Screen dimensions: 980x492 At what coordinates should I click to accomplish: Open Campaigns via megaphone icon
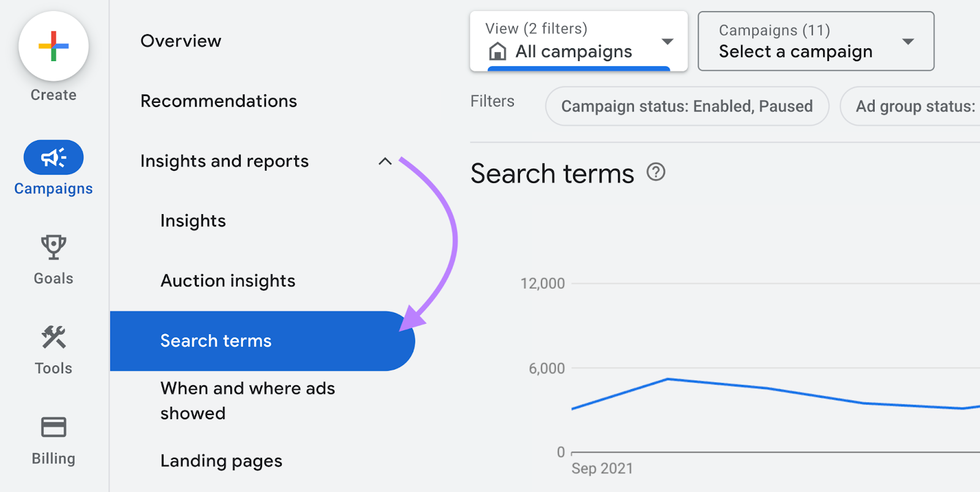pyautogui.click(x=53, y=157)
